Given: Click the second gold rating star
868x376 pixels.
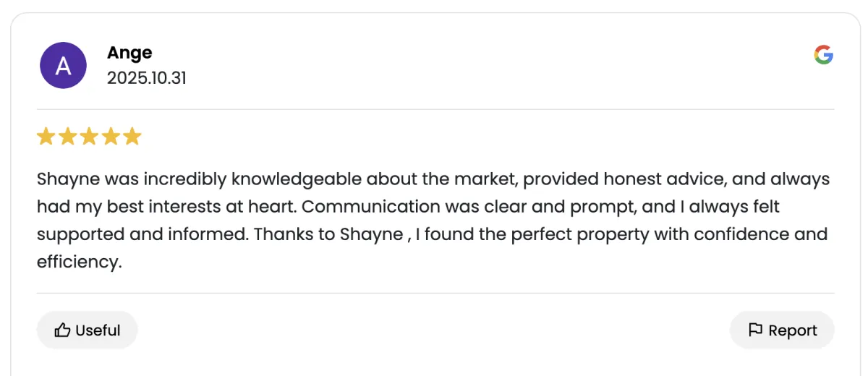Looking at the screenshot, I should pyautogui.click(x=67, y=137).
